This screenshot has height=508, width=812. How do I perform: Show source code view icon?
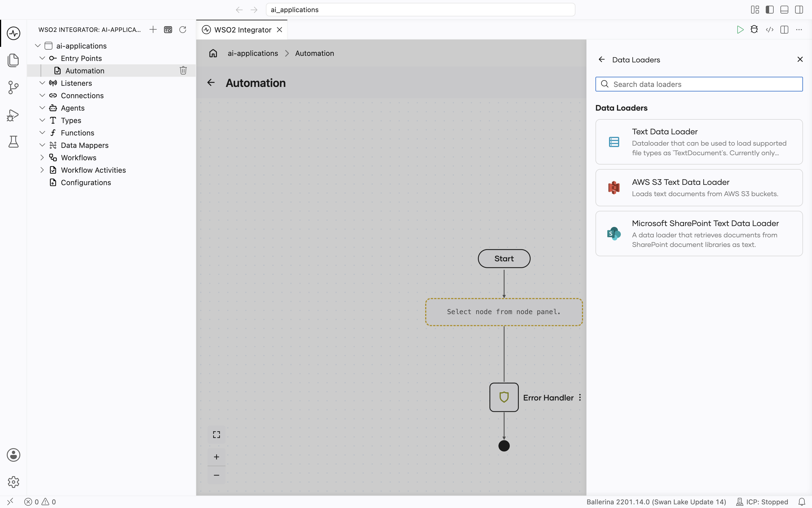(770, 30)
